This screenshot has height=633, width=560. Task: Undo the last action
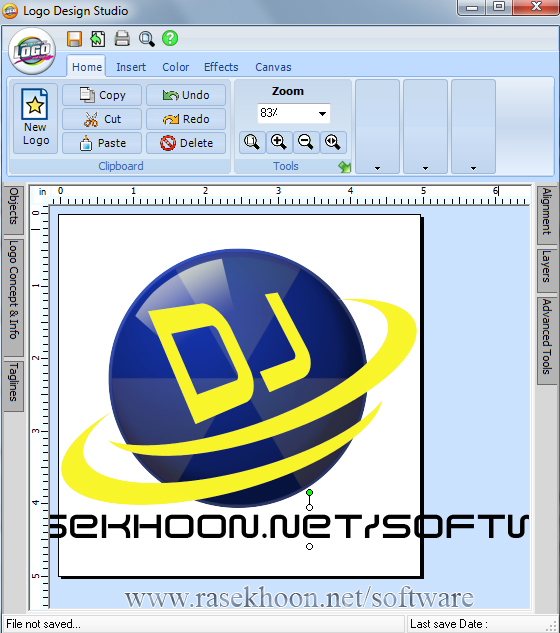[186, 95]
